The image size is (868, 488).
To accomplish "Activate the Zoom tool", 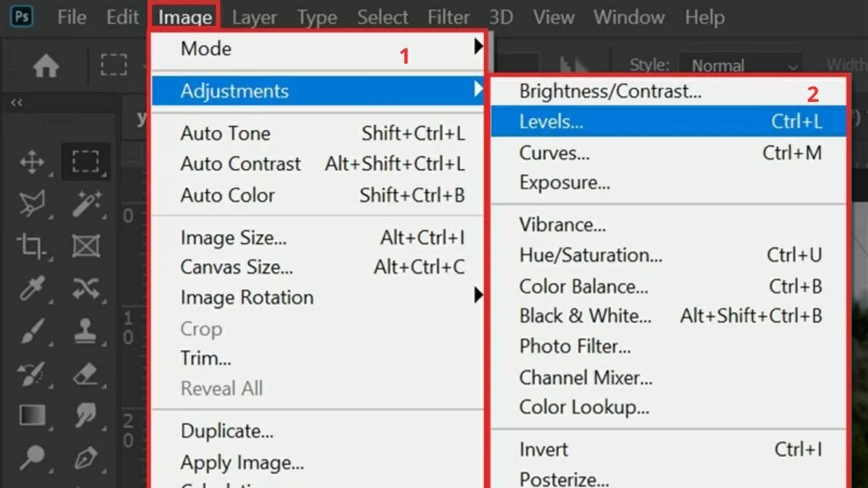I will [x=32, y=458].
